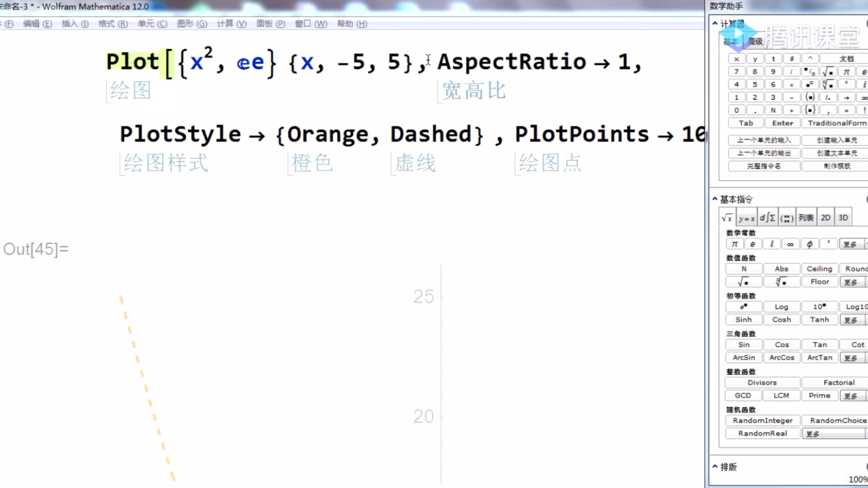Click the e-power exponential button under 初等函数
The height and width of the screenshot is (488, 868).
[744, 306]
